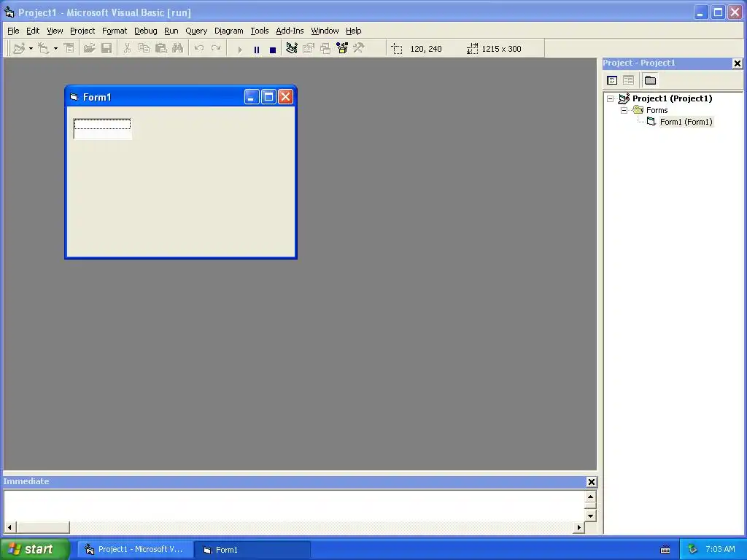
Task: Click the Add Form toolbar icon
Action: [44, 49]
